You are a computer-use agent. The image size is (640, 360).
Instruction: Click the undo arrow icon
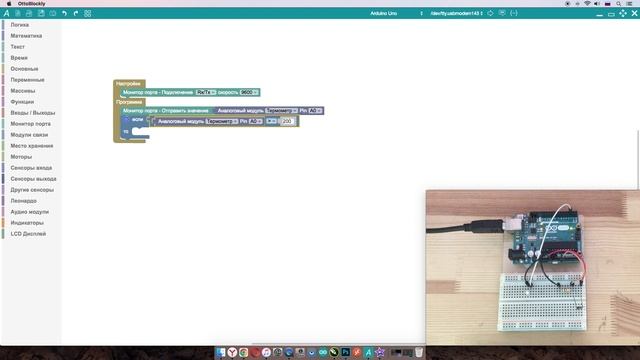point(64,13)
